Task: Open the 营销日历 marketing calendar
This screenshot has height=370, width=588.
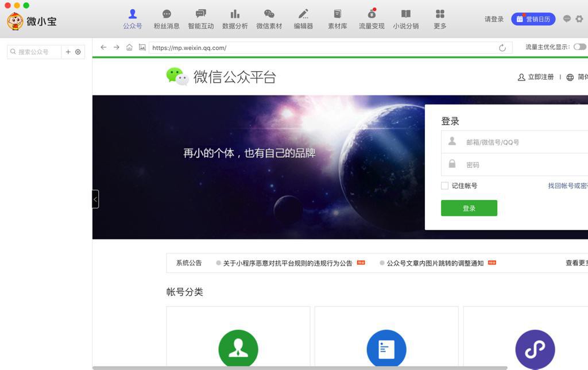Action: click(533, 19)
